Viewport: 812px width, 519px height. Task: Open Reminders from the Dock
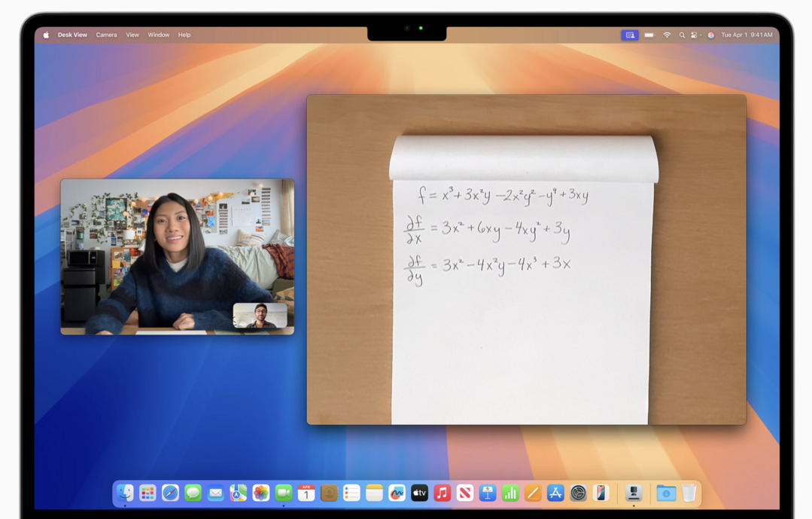pos(351,493)
